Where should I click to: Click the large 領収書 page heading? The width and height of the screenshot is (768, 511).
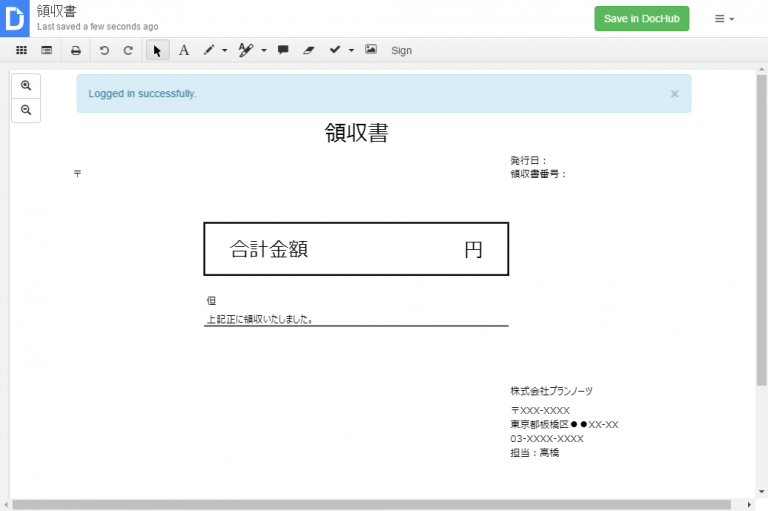click(x=356, y=133)
